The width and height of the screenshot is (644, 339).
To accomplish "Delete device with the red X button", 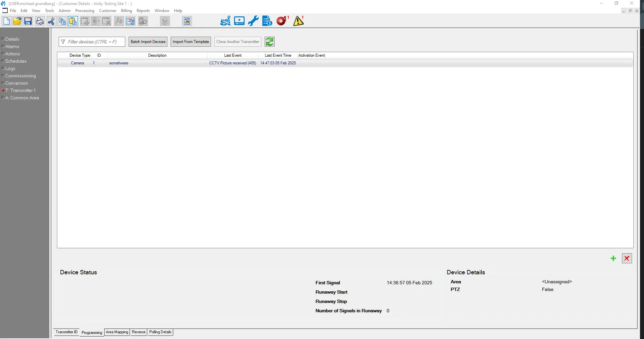I will pyautogui.click(x=627, y=259).
